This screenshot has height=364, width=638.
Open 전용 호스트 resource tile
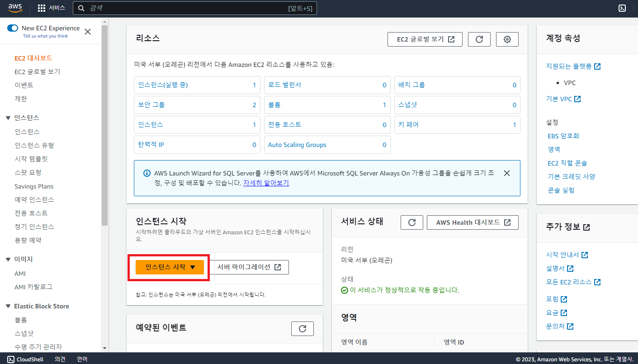(x=327, y=125)
